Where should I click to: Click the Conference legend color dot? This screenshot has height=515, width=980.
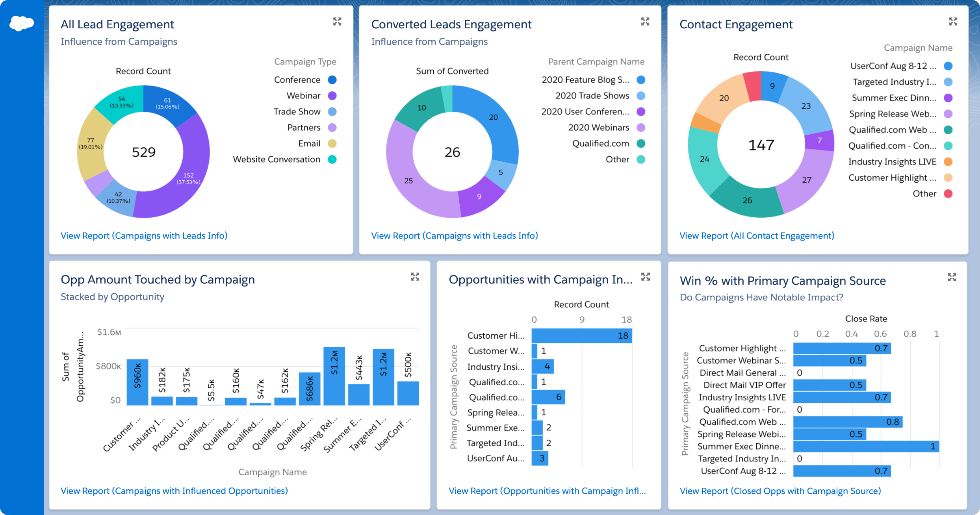click(x=332, y=80)
